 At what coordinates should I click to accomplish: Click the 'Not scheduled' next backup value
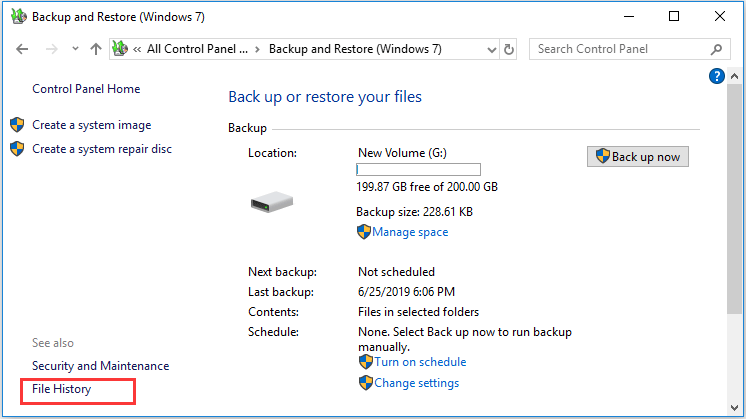[396, 272]
